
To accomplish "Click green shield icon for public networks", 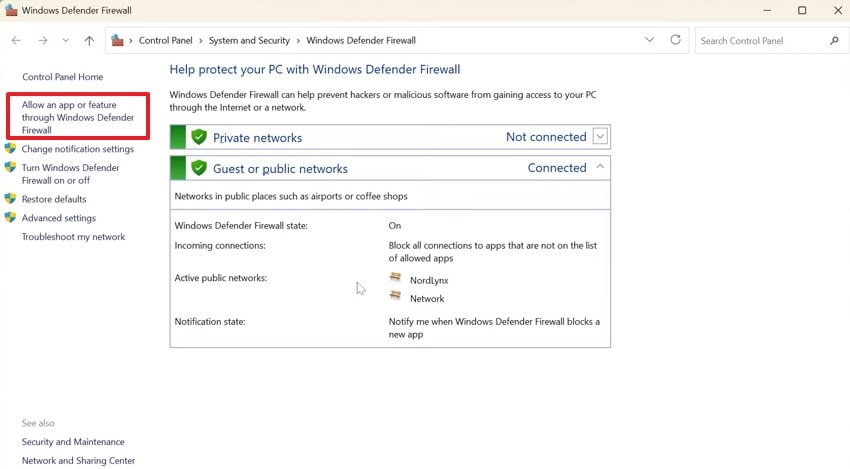I will tap(199, 168).
